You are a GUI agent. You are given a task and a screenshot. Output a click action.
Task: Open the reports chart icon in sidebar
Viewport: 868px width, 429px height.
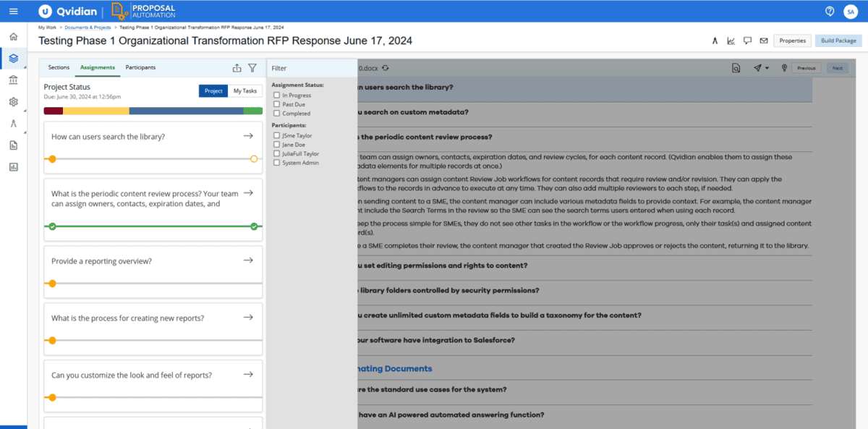(12, 166)
